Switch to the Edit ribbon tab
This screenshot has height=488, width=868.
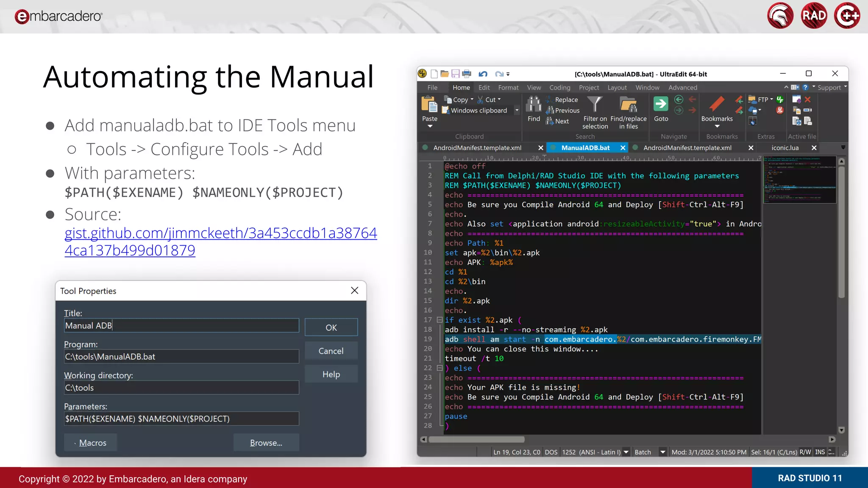click(x=484, y=87)
